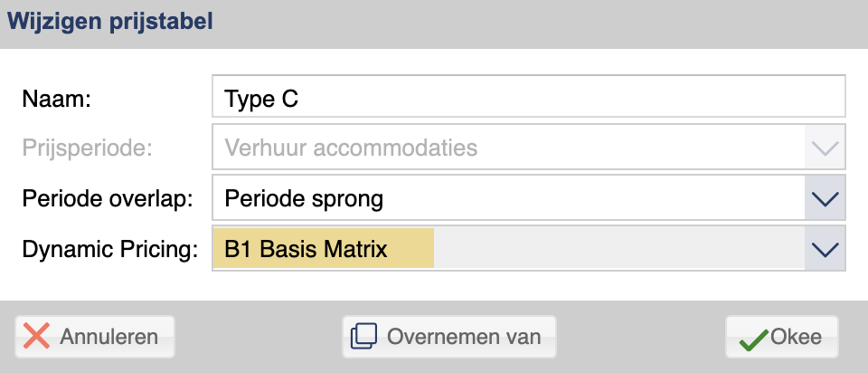Click the Wijzigen prijstabel dialog title
The image size is (868, 373).
coord(109,22)
